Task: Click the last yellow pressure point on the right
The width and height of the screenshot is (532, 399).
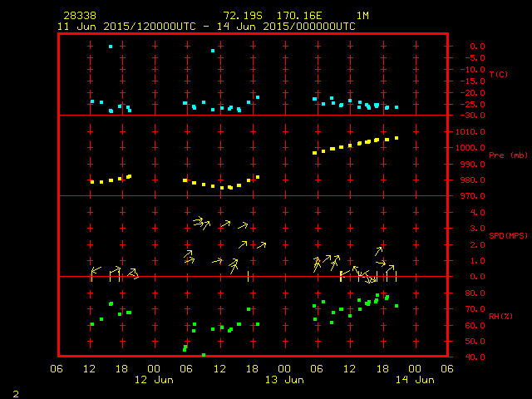Action: tap(397, 138)
